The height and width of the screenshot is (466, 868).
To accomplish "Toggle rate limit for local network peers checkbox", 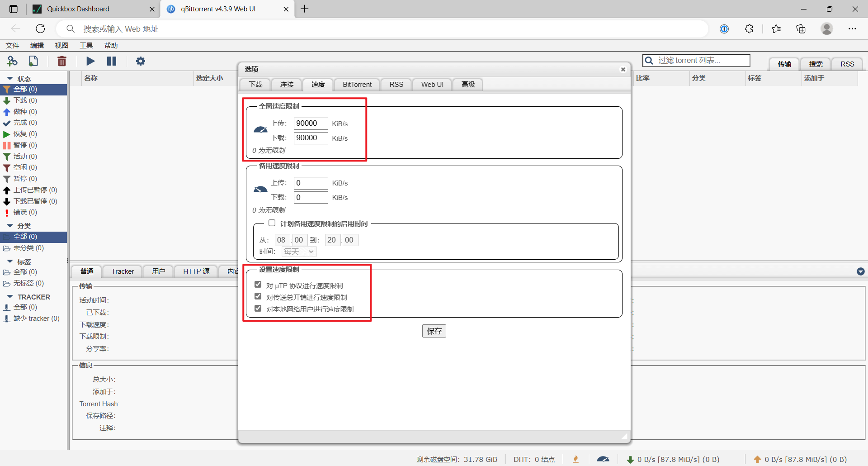I will coord(258,308).
